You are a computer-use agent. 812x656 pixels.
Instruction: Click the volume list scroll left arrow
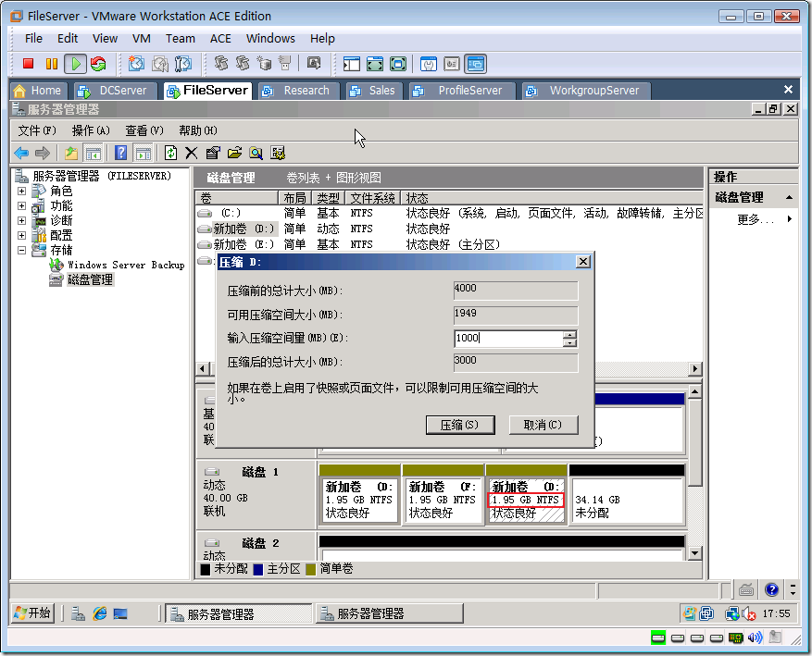(x=203, y=368)
